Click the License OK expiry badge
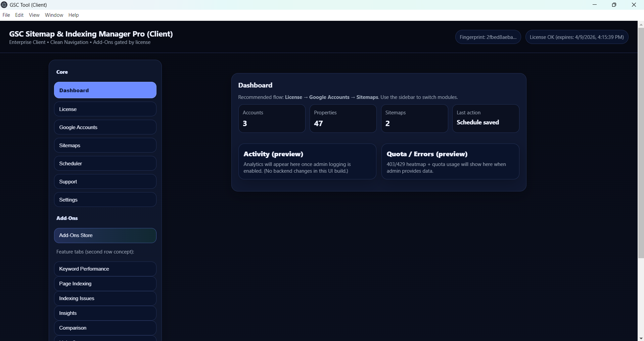The height and width of the screenshot is (341, 644). [577, 37]
